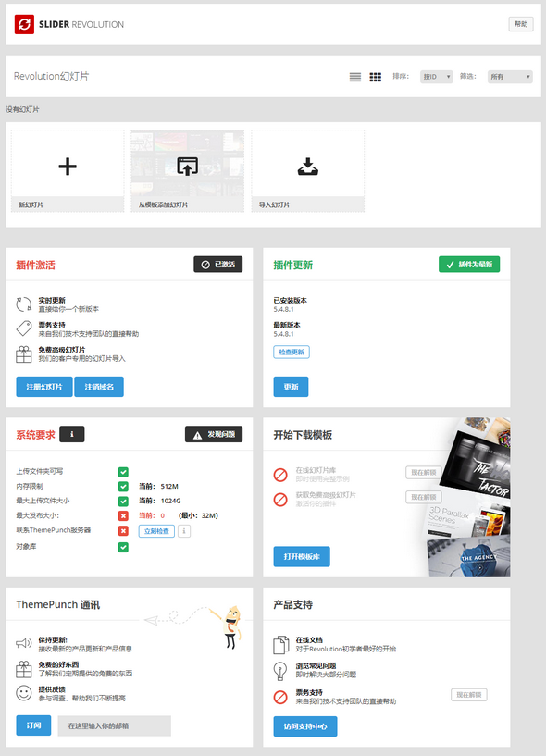Open the 排序 按ID dropdown
This screenshot has height=756, width=546.
click(x=436, y=77)
